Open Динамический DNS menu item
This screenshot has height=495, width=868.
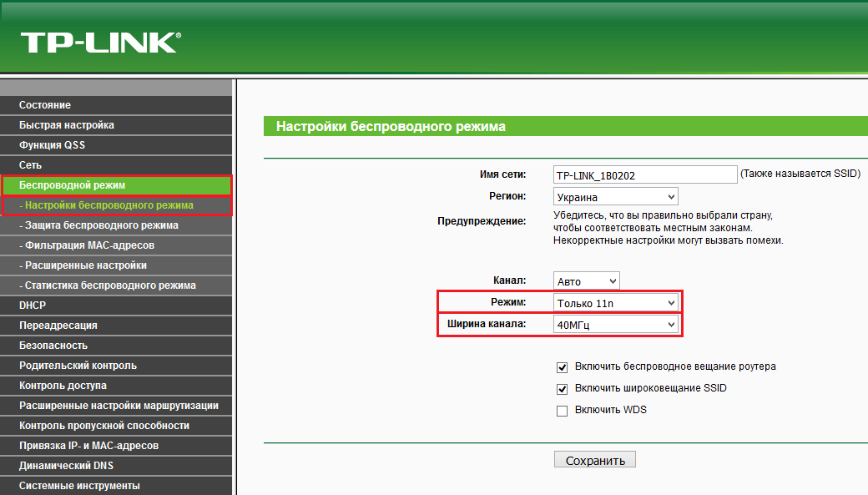pos(116,466)
